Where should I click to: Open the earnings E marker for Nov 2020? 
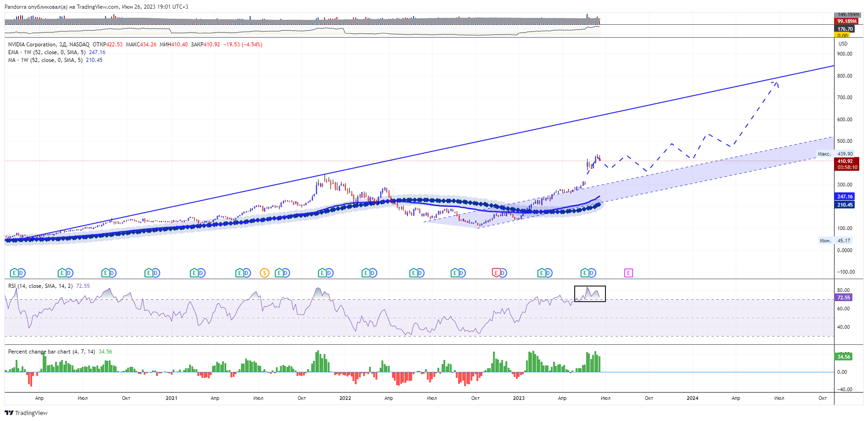149,273
